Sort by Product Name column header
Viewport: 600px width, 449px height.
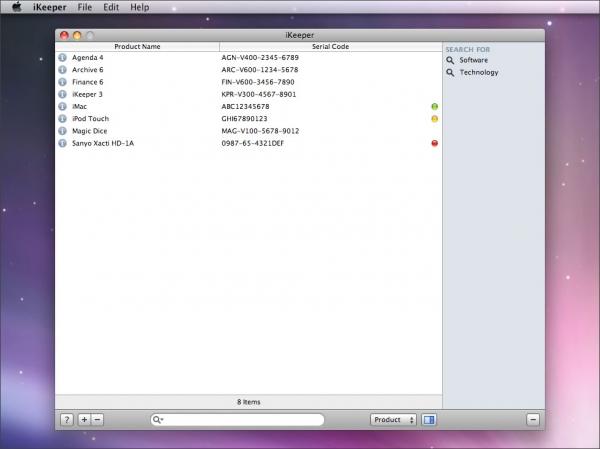[x=137, y=47]
